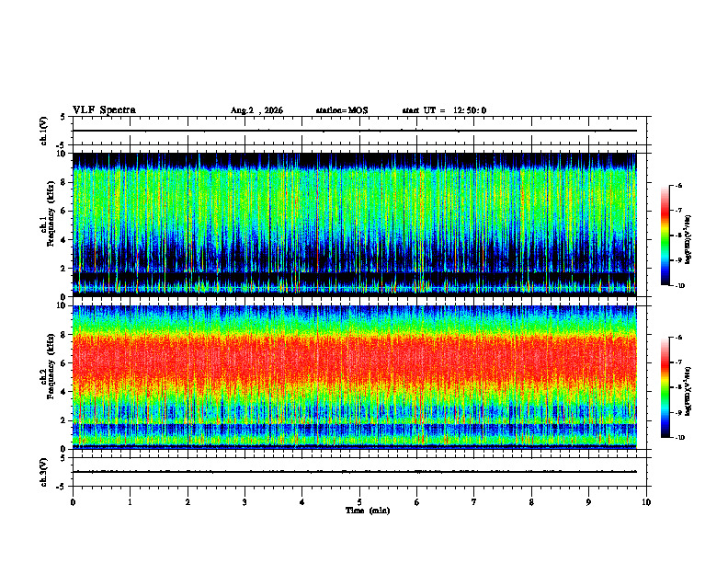Click the VLF Spectra title text
Screen dimensions: 728x563
pos(104,110)
